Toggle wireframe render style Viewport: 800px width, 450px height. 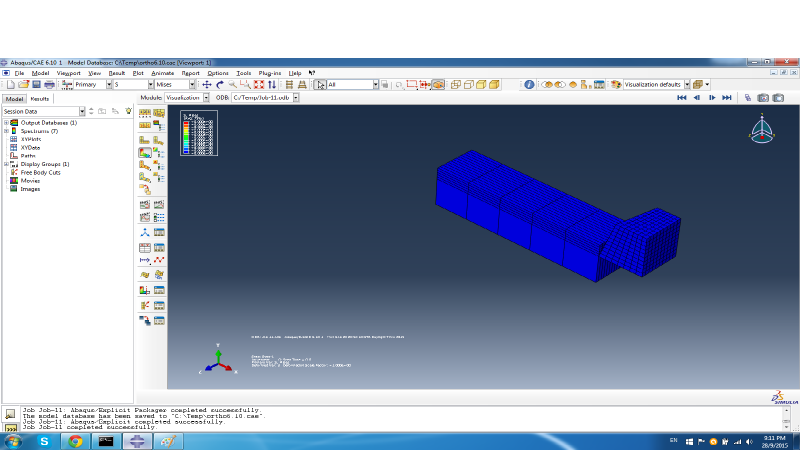click(456, 85)
